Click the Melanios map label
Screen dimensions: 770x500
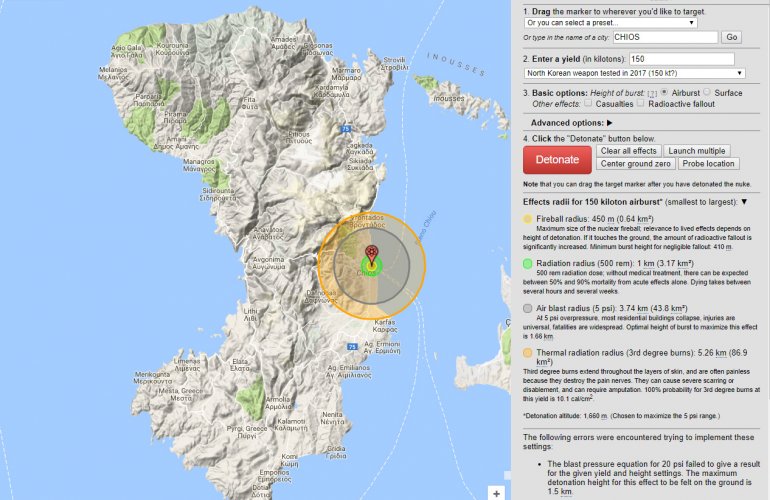(113, 73)
